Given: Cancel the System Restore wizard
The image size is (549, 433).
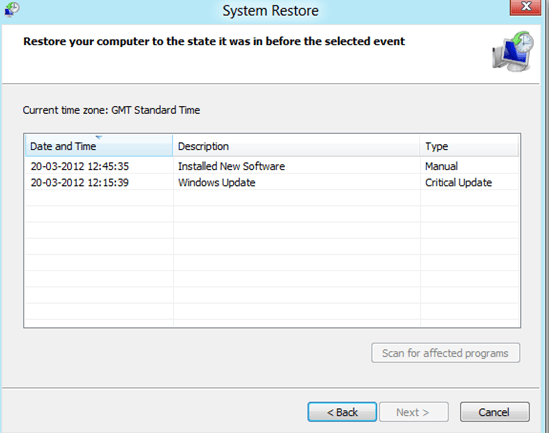Looking at the screenshot, I should coord(494,412).
